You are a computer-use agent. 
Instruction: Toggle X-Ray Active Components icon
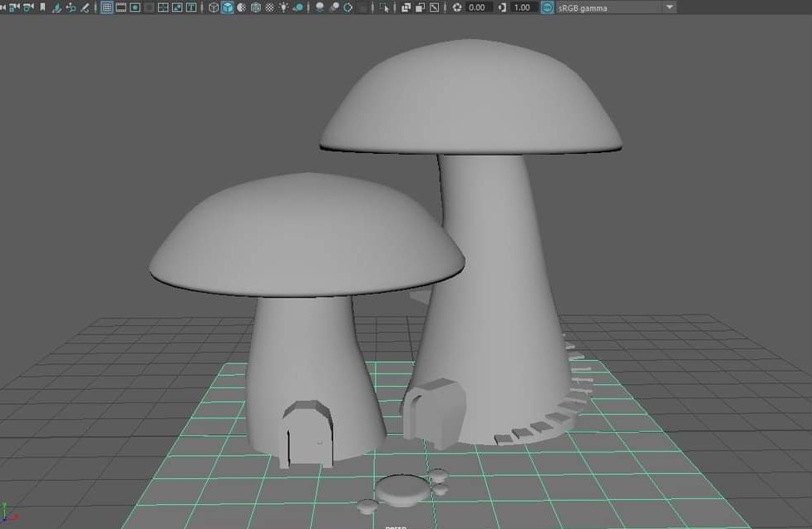pos(420,7)
